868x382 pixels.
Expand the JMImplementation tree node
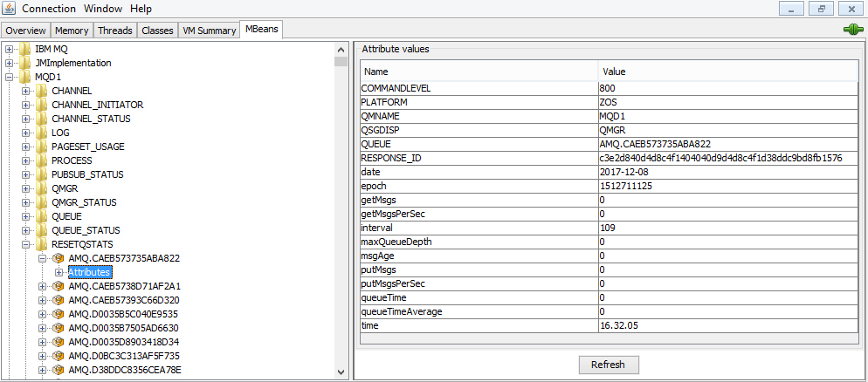click(10, 63)
